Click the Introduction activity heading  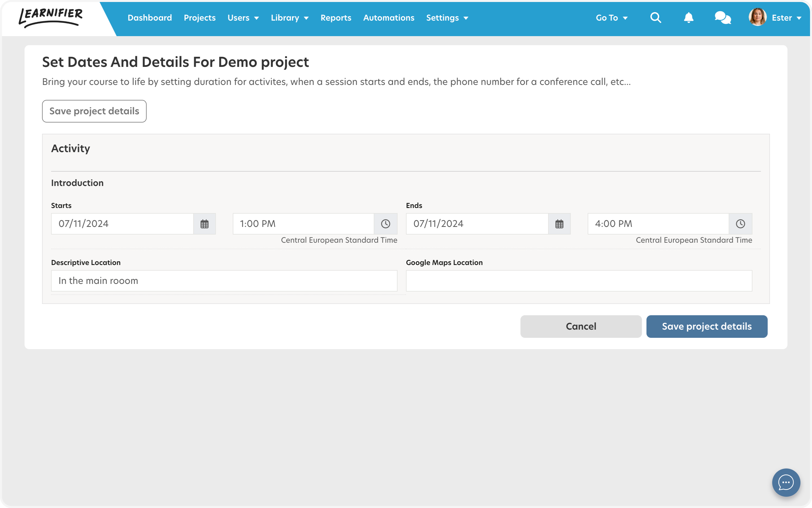coord(77,183)
